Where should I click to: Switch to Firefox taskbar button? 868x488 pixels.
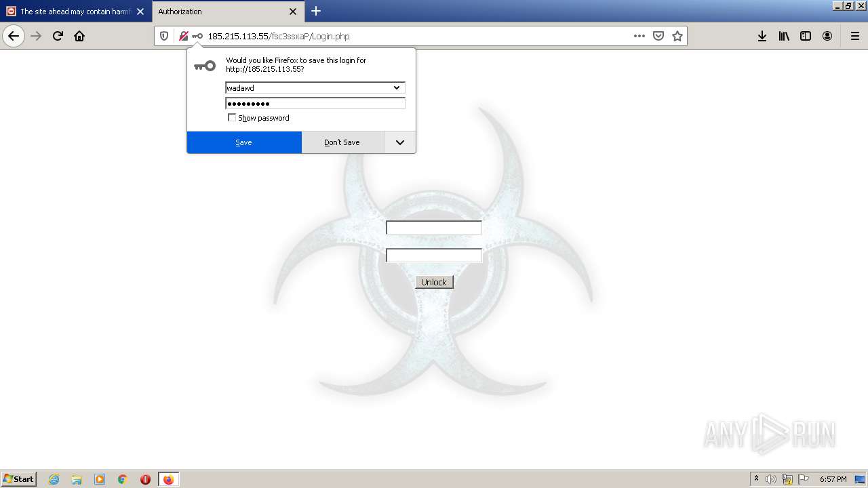(168, 479)
